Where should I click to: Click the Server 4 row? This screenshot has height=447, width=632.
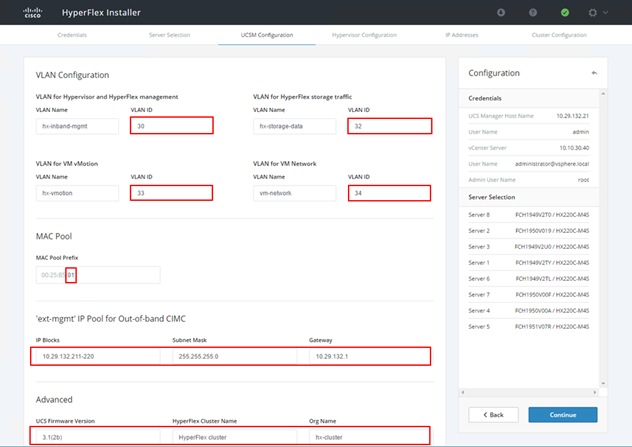529,311
